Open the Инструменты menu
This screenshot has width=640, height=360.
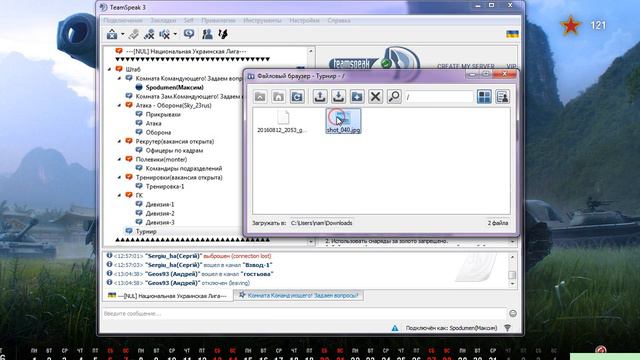tap(262, 20)
